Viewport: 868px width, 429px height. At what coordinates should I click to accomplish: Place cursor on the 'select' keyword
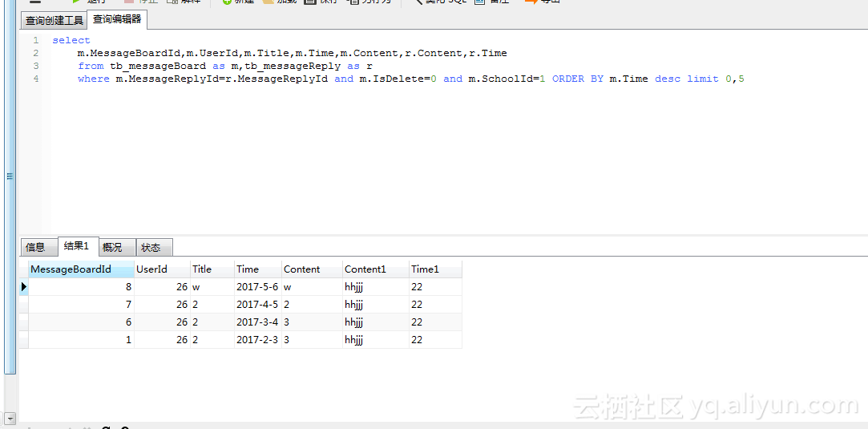click(71, 40)
